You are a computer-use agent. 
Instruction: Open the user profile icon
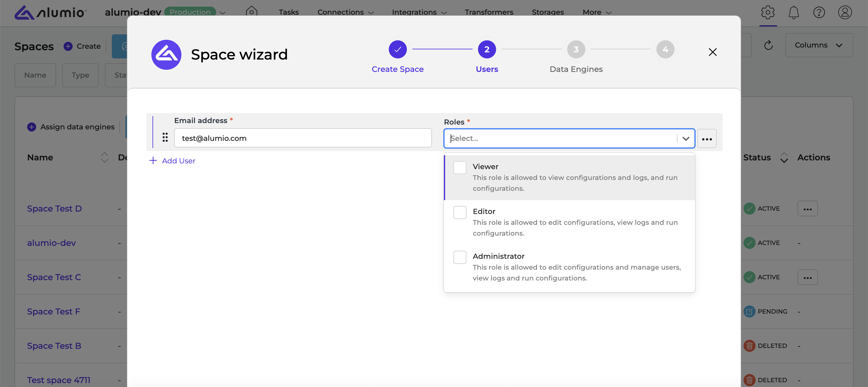(844, 12)
